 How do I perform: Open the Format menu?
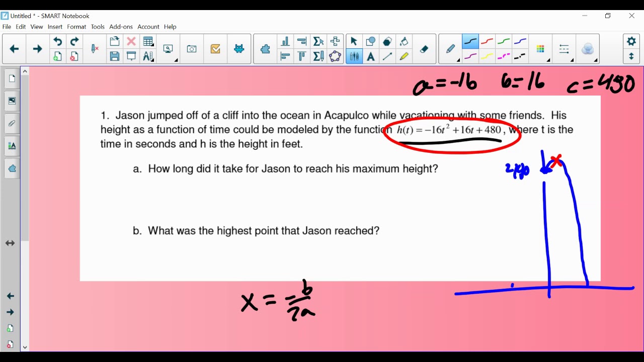tap(76, 27)
